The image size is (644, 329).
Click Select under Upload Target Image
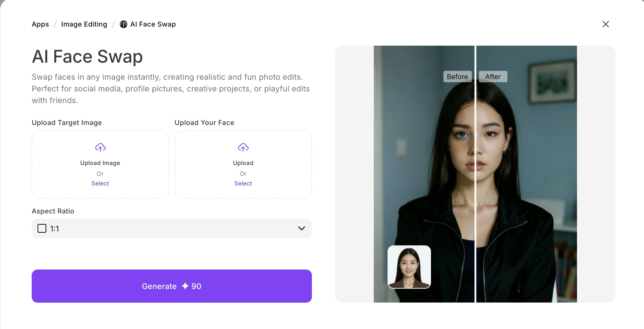click(100, 183)
